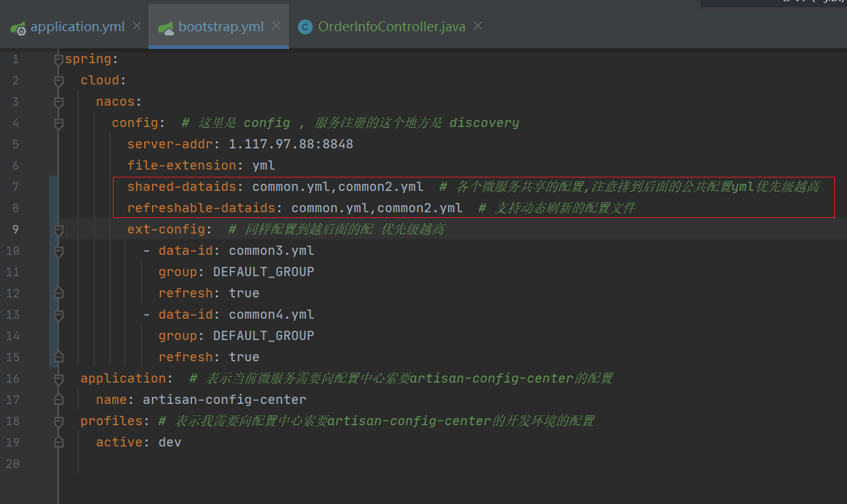The image size is (847, 504).
Task: Click the refreshable-dataids key
Action: tap(201, 208)
